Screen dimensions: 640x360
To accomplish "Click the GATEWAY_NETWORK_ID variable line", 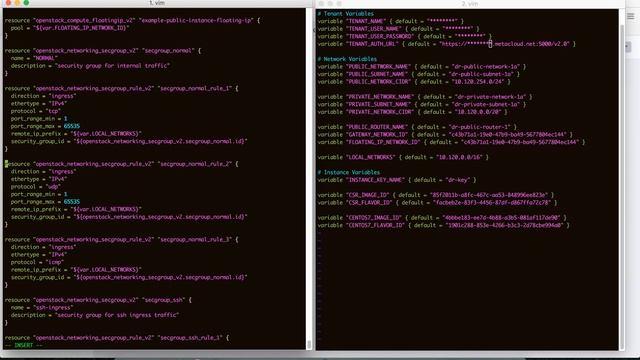I will (x=445, y=134).
